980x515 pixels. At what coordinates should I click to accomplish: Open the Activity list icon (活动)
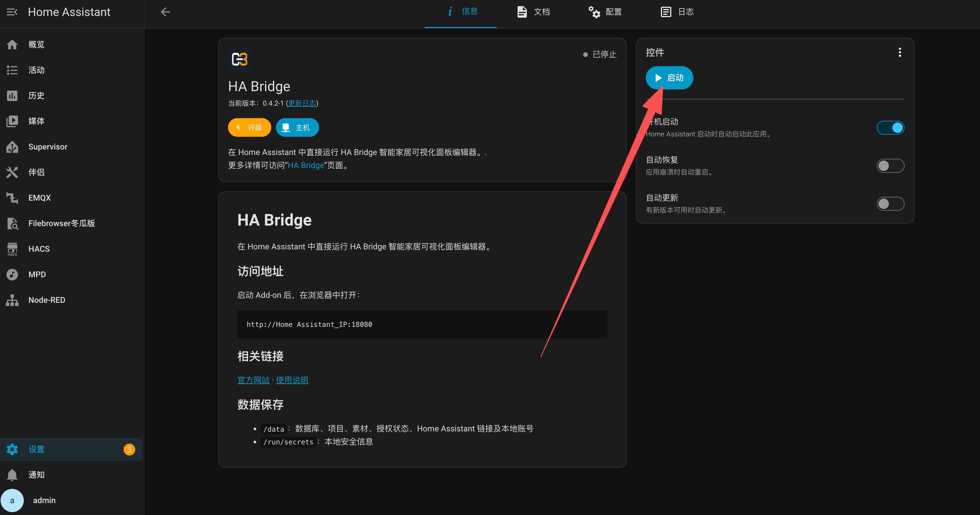[12, 70]
